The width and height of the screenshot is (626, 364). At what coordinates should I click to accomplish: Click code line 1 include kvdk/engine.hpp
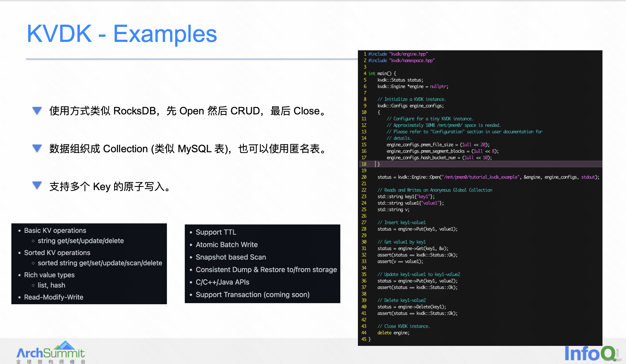(x=398, y=54)
